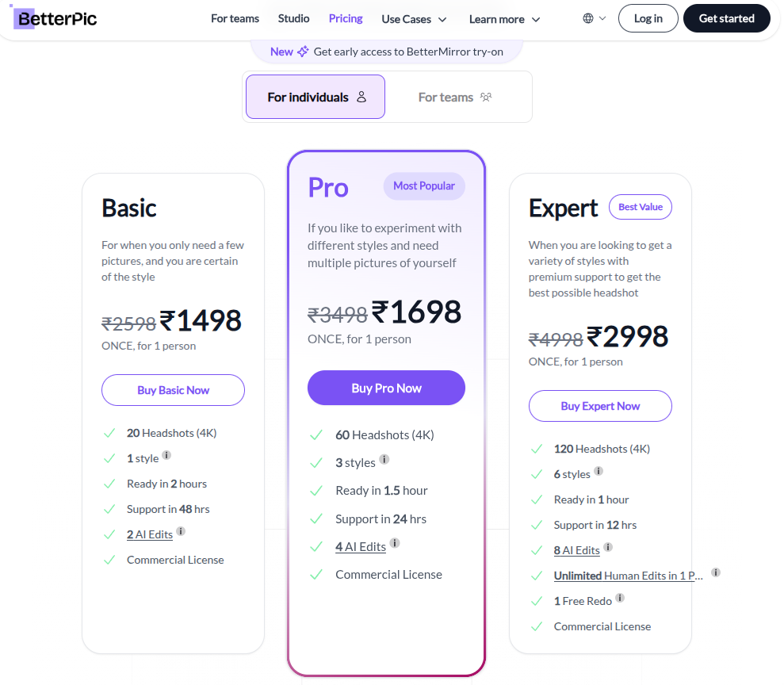Click the sparkle icon beside BetterMirror try-on

point(304,50)
